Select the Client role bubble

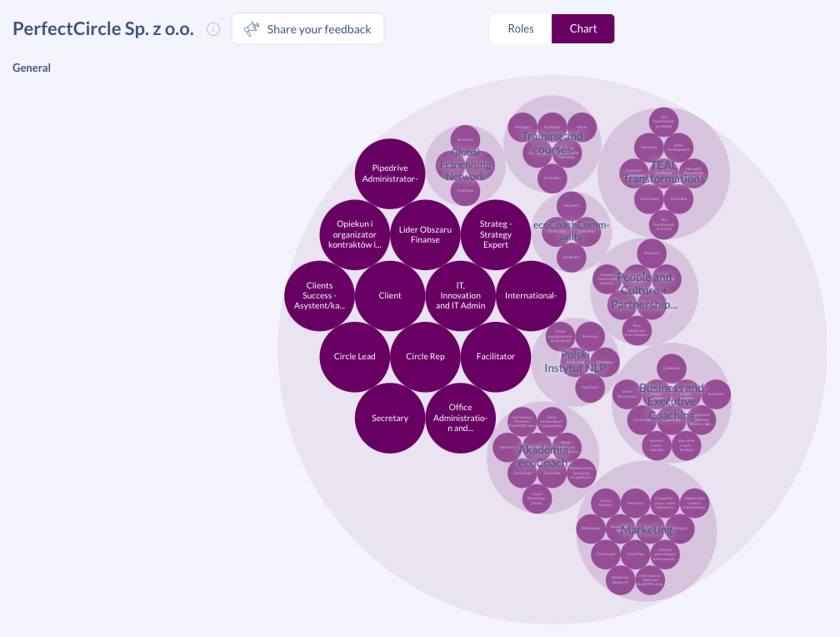tap(390, 295)
